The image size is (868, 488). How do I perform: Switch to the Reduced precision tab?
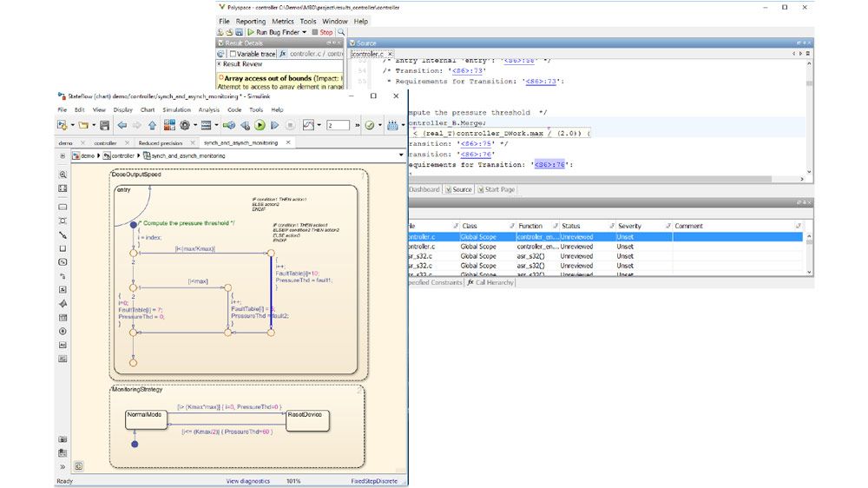coord(160,142)
